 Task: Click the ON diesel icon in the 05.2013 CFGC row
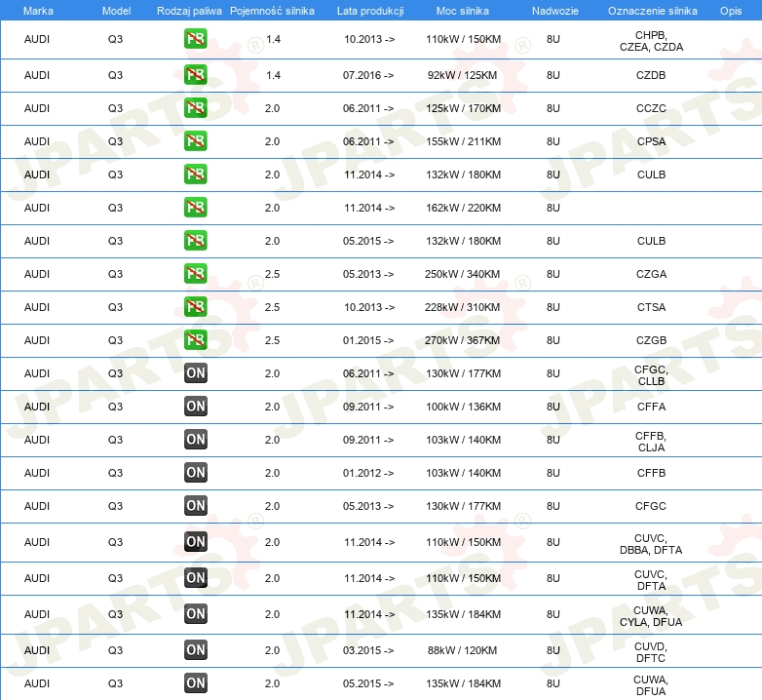point(196,506)
